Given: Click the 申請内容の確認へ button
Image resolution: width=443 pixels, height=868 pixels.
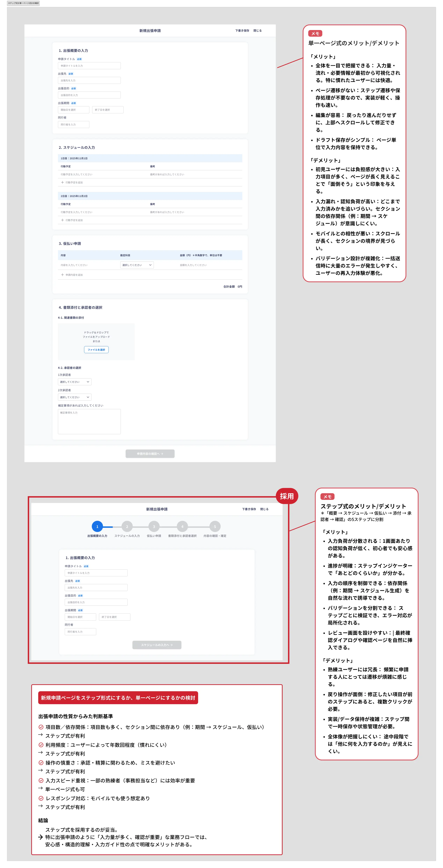Looking at the screenshot, I should point(150,454).
